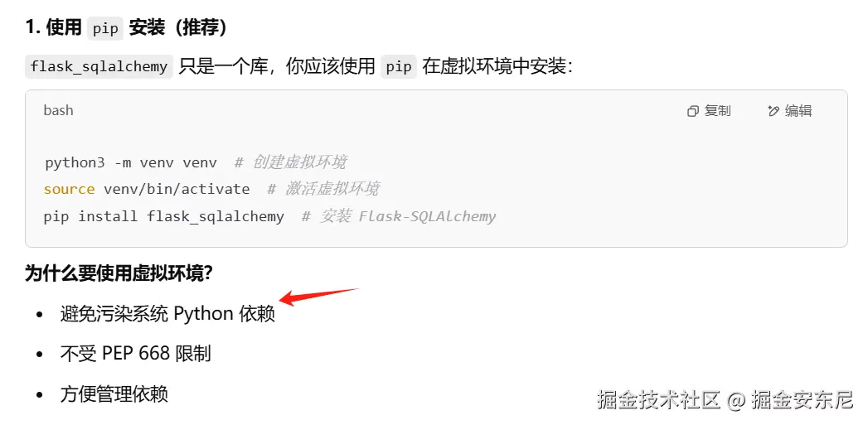Click the copy icon in the code block
This screenshot has width=868, height=425.
point(692,111)
